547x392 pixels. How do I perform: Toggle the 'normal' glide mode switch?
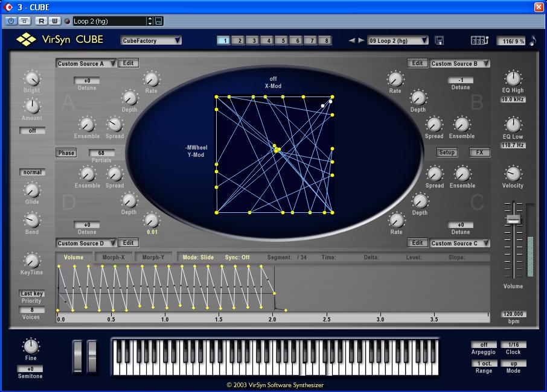pyautogui.click(x=33, y=172)
